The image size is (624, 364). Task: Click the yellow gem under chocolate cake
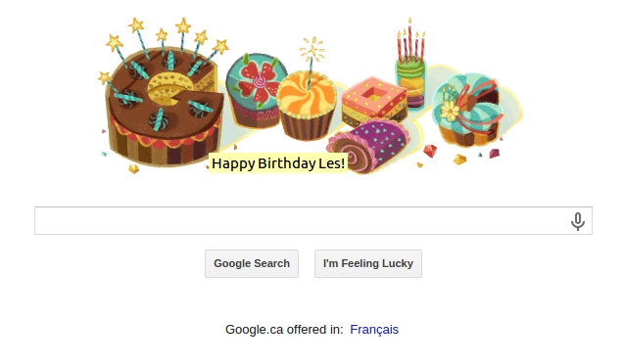[133, 169]
